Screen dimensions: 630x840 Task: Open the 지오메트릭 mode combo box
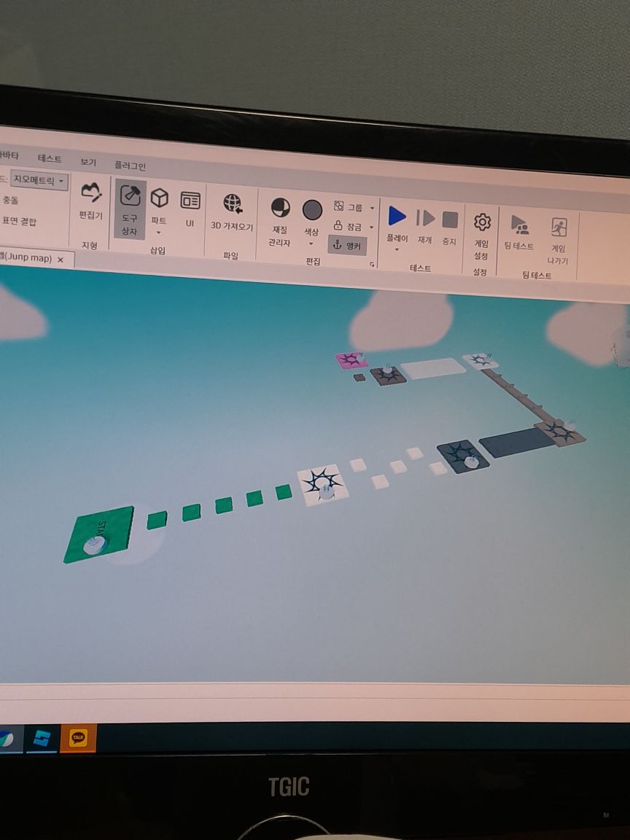(x=39, y=181)
